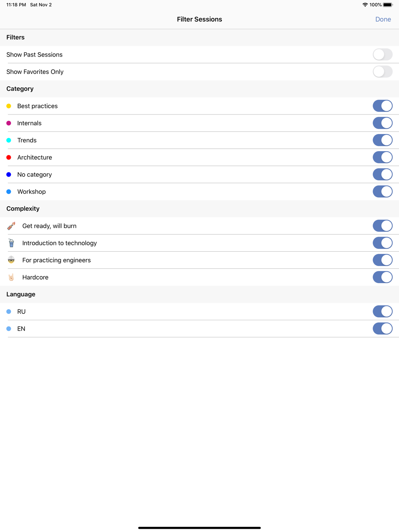The width and height of the screenshot is (399, 532).
Task: Tap the red Architecture color dot
Action: click(x=9, y=158)
